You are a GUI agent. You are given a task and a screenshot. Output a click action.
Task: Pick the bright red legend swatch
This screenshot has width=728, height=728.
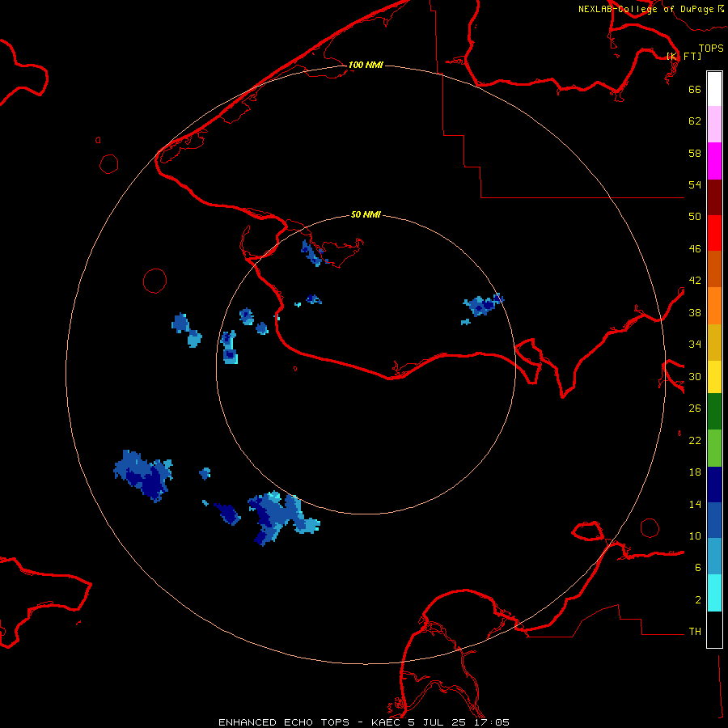pos(714,233)
